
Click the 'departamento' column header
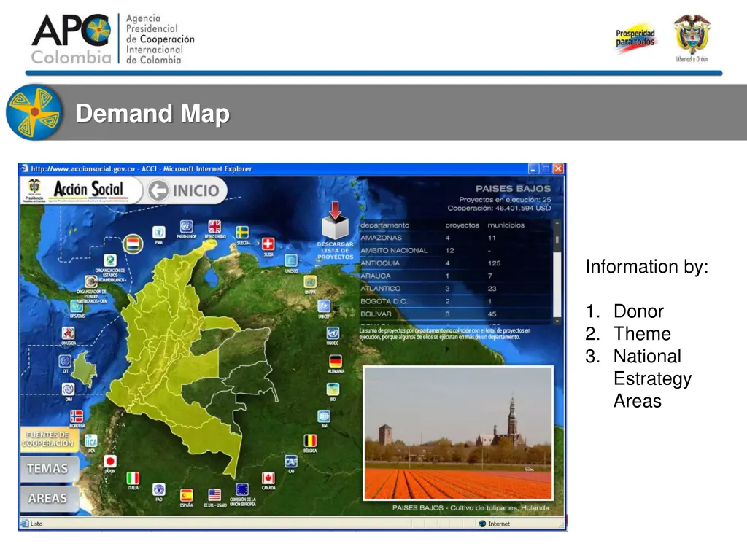(384, 225)
